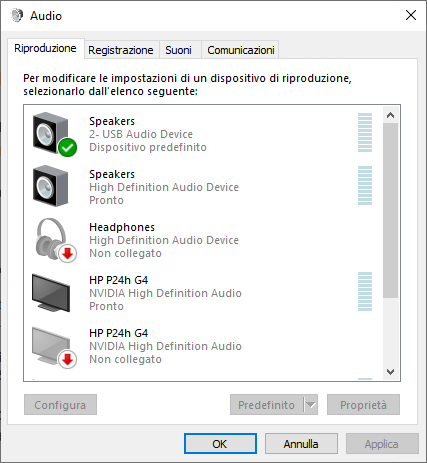Screen dimensions: 427x463
Task: Click the Configura button
Action: tap(60, 405)
